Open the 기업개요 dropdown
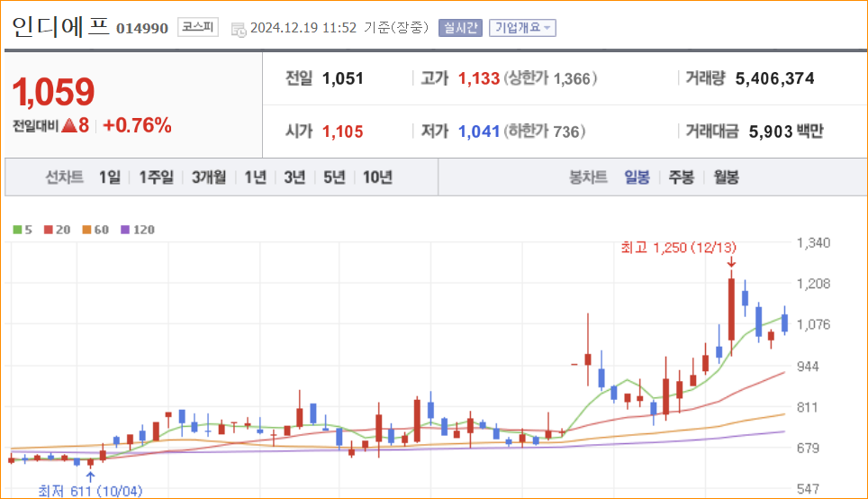The height and width of the screenshot is (499, 868). [x=522, y=28]
